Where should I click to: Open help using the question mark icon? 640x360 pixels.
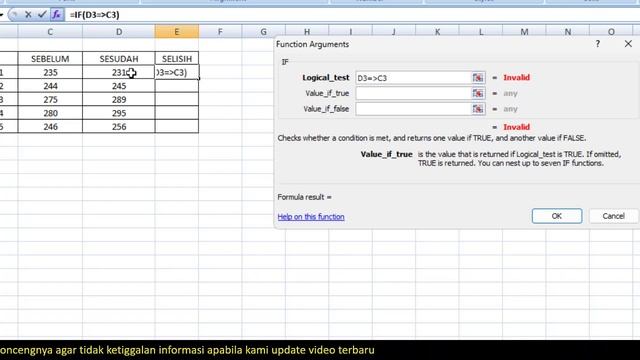pos(598,44)
